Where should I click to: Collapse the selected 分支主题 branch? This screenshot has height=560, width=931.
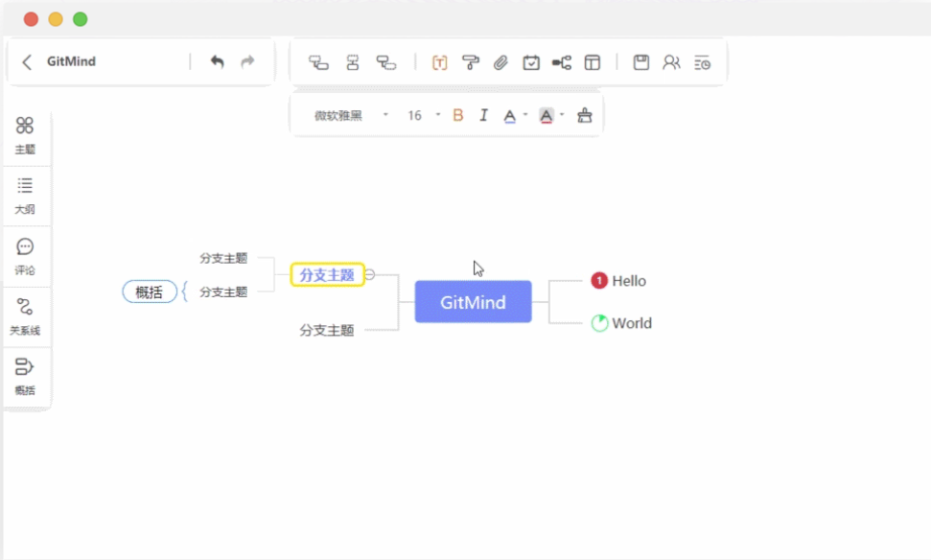click(x=370, y=274)
